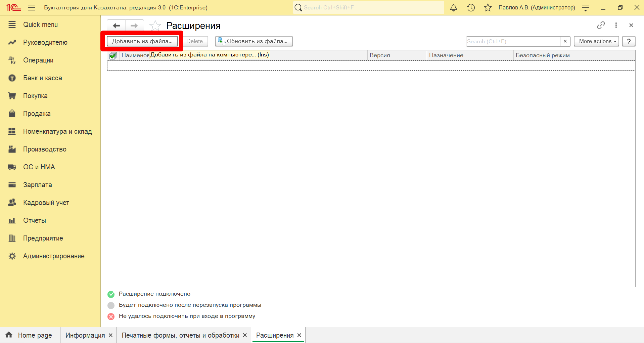The width and height of the screenshot is (644, 343).
Task: Clear list search with x button
Action: 565,41
